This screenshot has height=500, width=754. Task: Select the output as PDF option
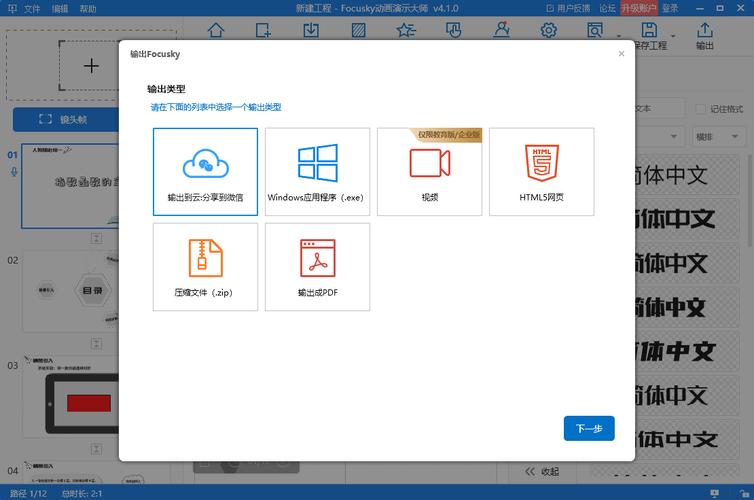click(317, 266)
